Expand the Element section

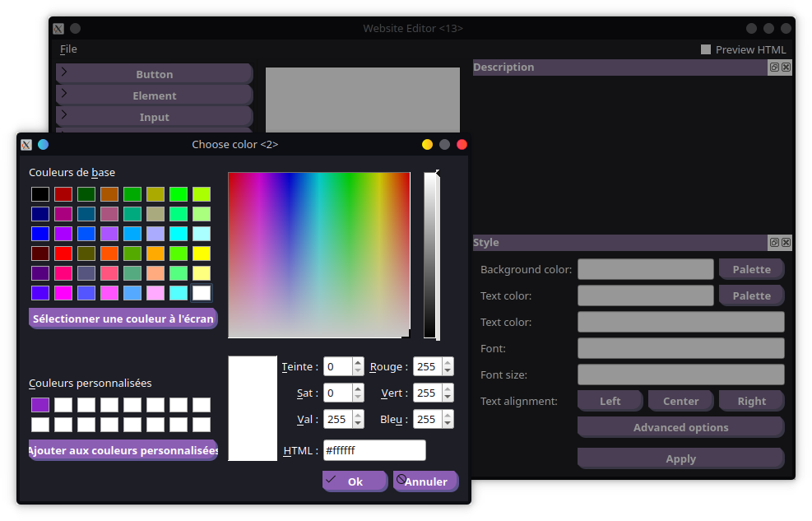154,95
